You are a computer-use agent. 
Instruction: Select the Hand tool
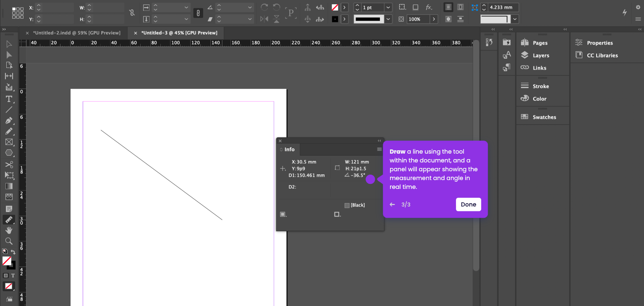click(x=9, y=230)
